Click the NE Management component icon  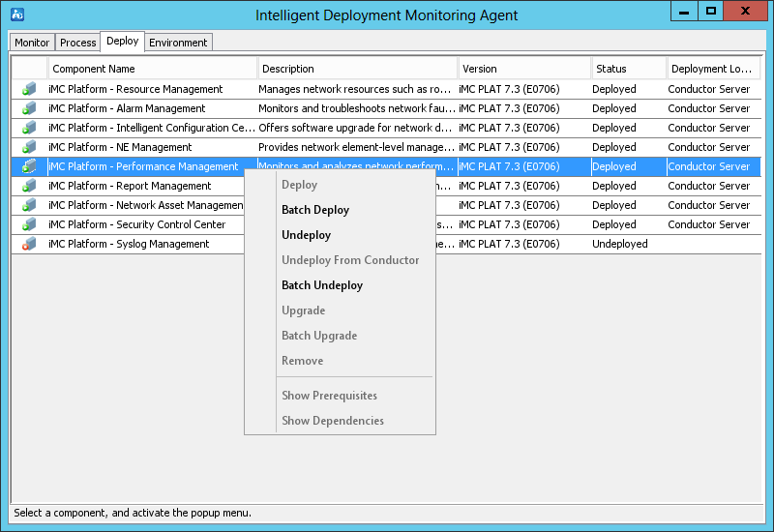tap(29, 147)
